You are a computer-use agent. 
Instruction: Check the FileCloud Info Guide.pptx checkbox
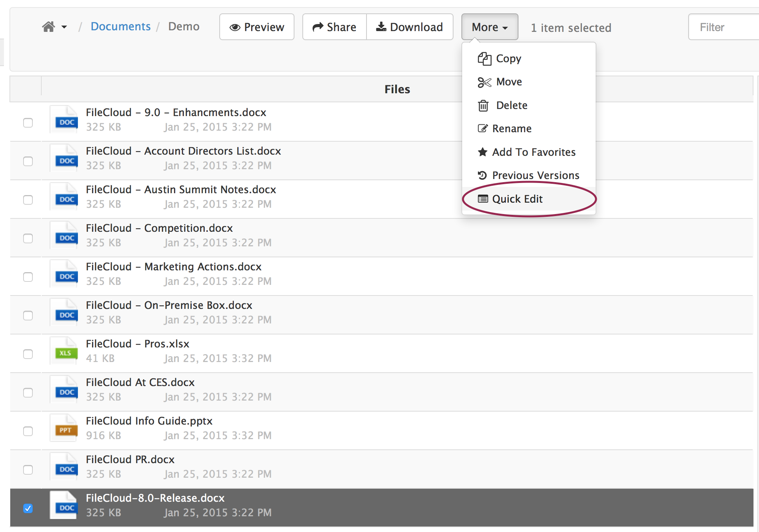pos(28,431)
